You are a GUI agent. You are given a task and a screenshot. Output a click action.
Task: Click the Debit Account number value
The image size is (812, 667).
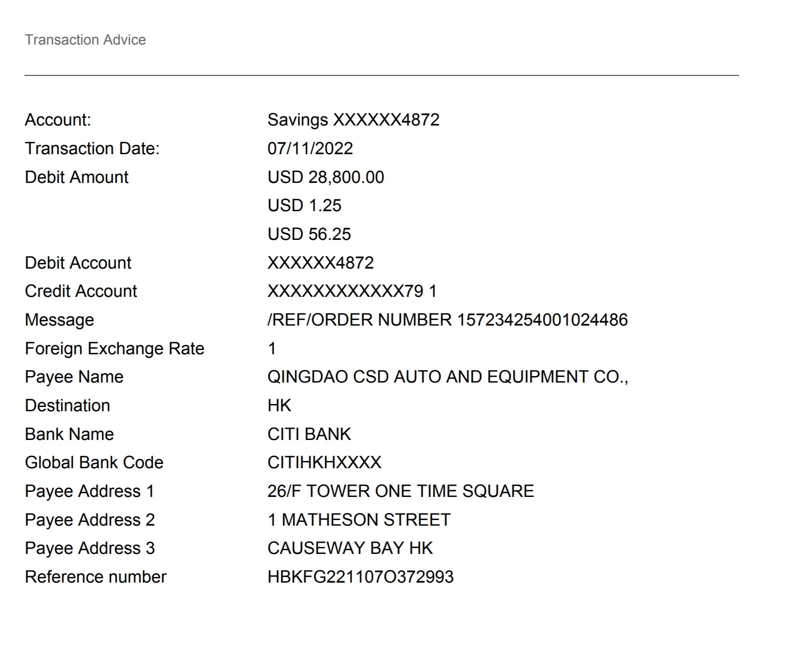(320, 263)
